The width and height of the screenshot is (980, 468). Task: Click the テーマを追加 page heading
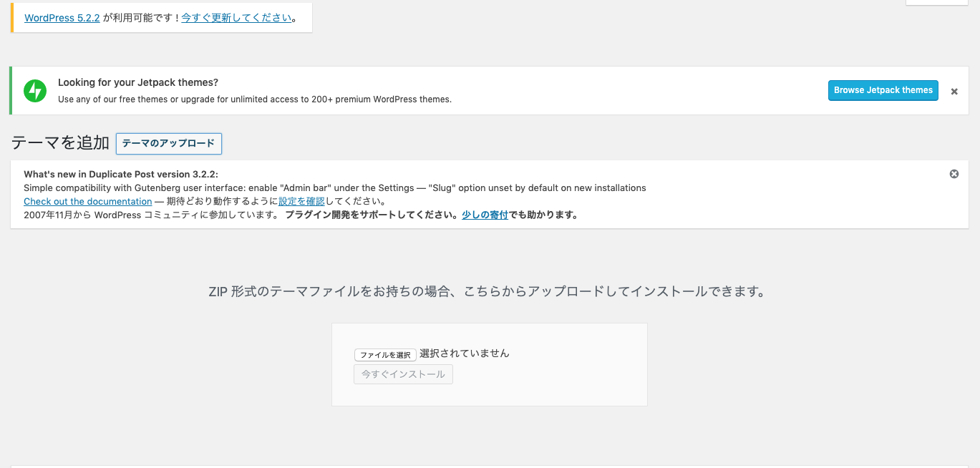pos(60,143)
